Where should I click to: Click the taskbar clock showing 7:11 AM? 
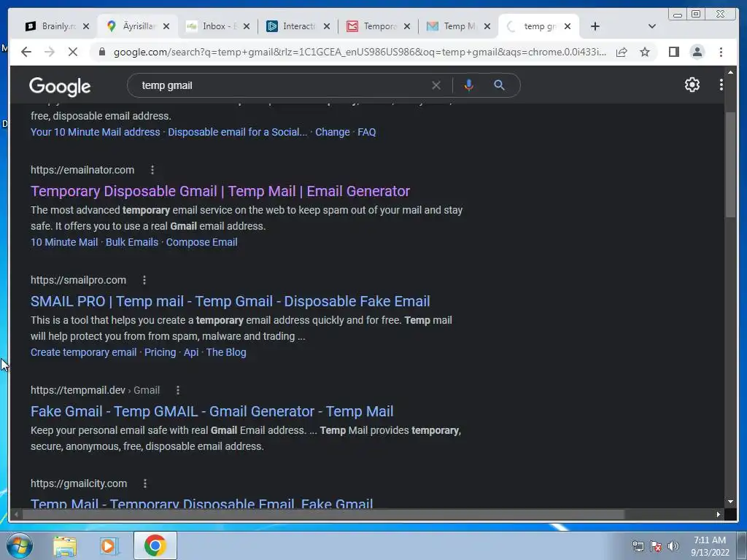(x=710, y=545)
